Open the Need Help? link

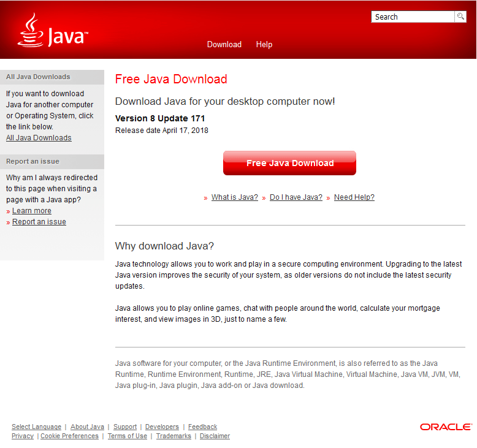354,197
